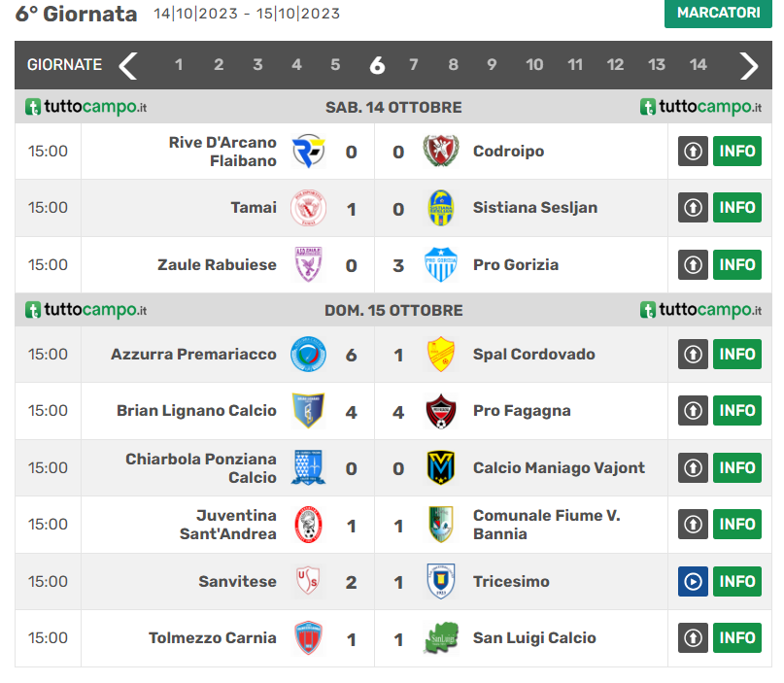
Task: Click the San Luigi Calcio logo
Action: point(440,638)
